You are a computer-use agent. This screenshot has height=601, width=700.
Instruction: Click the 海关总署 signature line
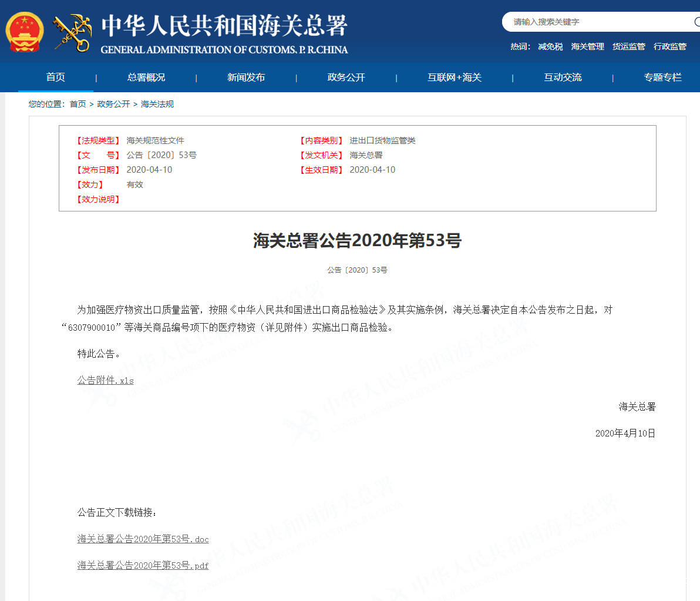pyautogui.click(x=637, y=407)
